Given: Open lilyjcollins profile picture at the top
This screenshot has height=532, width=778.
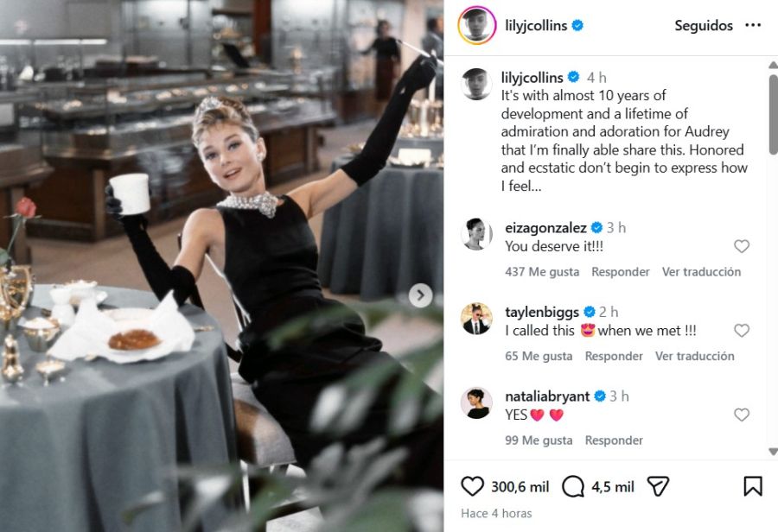Looking at the screenshot, I should (x=475, y=25).
